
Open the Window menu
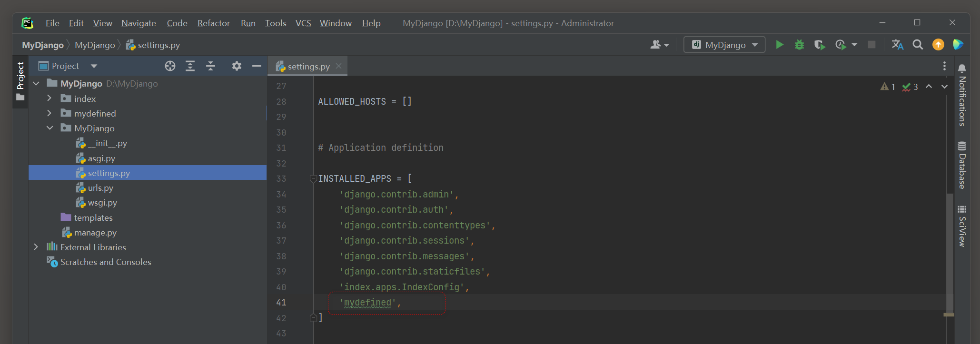tap(336, 23)
